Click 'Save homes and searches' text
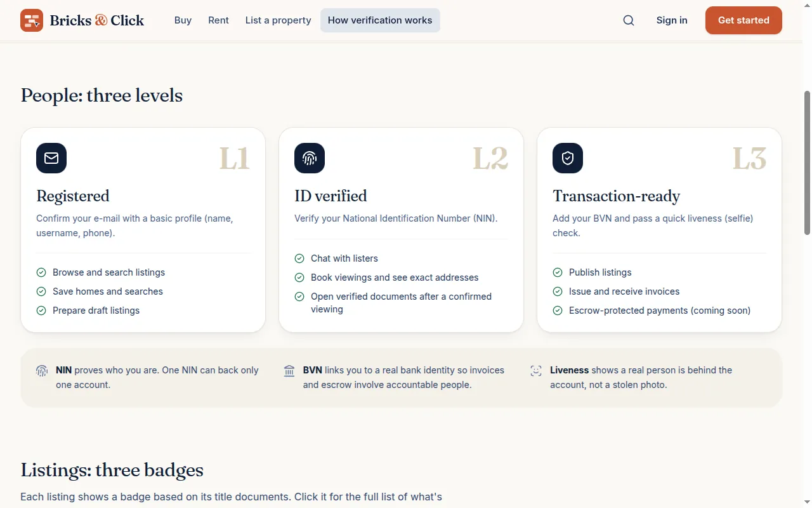The height and width of the screenshot is (508, 812). 108,291
